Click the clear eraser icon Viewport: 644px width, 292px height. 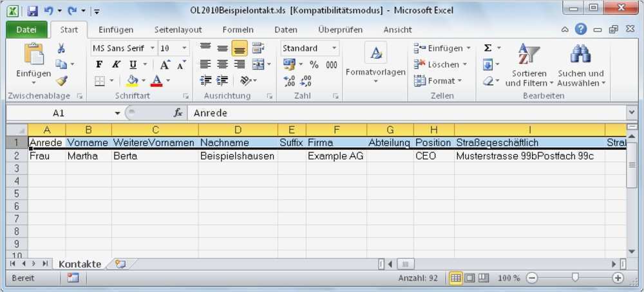(488, 81)
